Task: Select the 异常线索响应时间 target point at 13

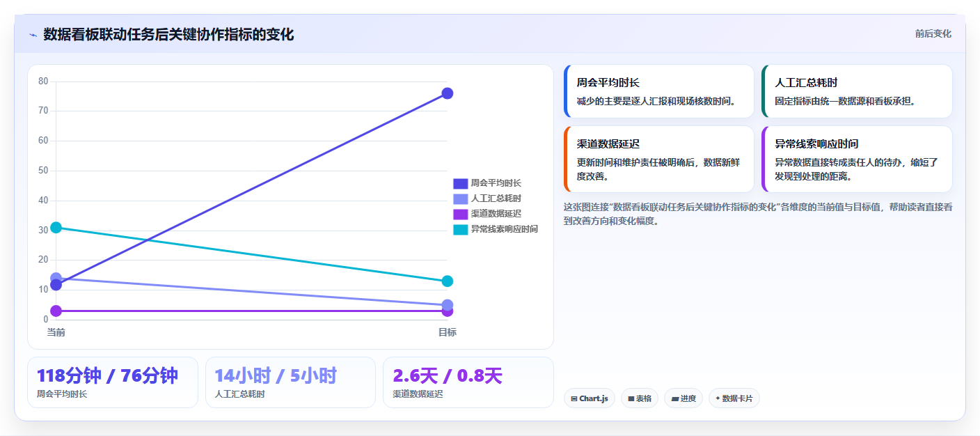Action: click(447, 281)
